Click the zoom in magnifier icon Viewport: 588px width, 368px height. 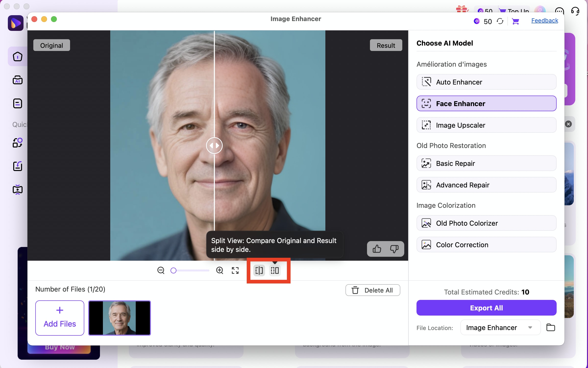click(220, 270)
